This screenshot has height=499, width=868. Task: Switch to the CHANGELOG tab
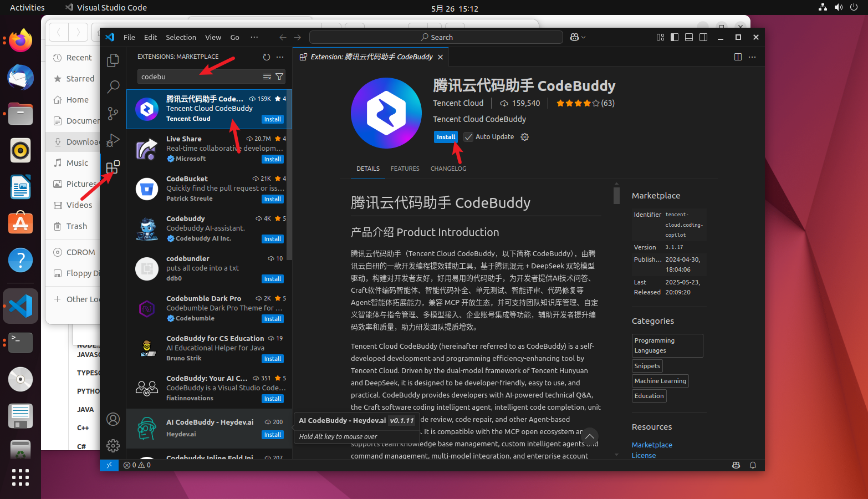tap(448, 169)
